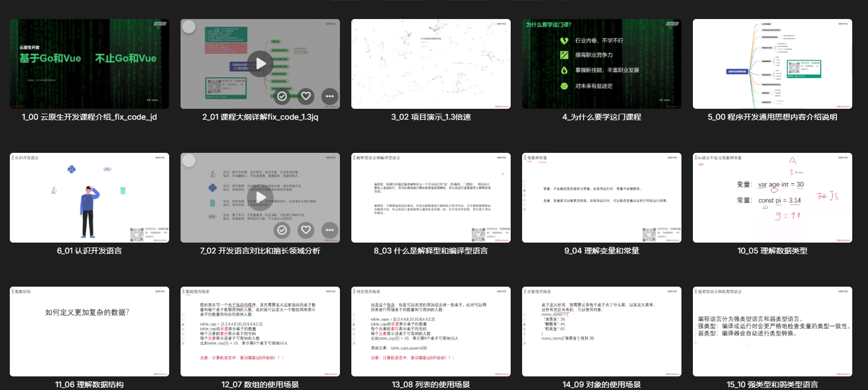
Task: Click title "9_04 理解变量和常量"
Action: pyautogui.click(x=602, y=251)
